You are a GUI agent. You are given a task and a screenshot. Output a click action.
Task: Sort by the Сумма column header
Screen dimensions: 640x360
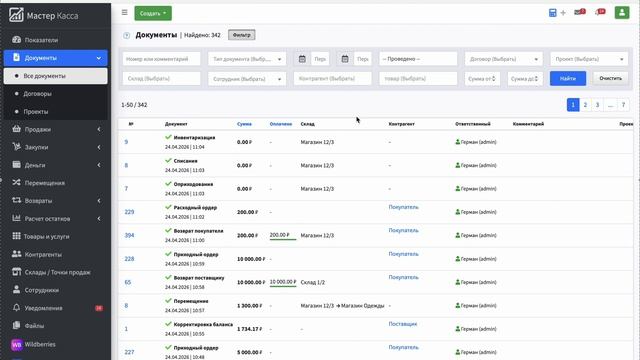click(x=244, y=124)
